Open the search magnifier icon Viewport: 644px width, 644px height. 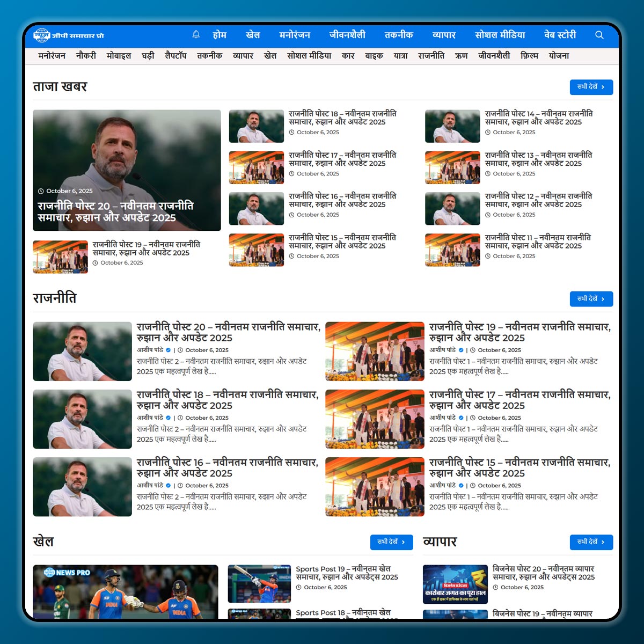point(599,35)
